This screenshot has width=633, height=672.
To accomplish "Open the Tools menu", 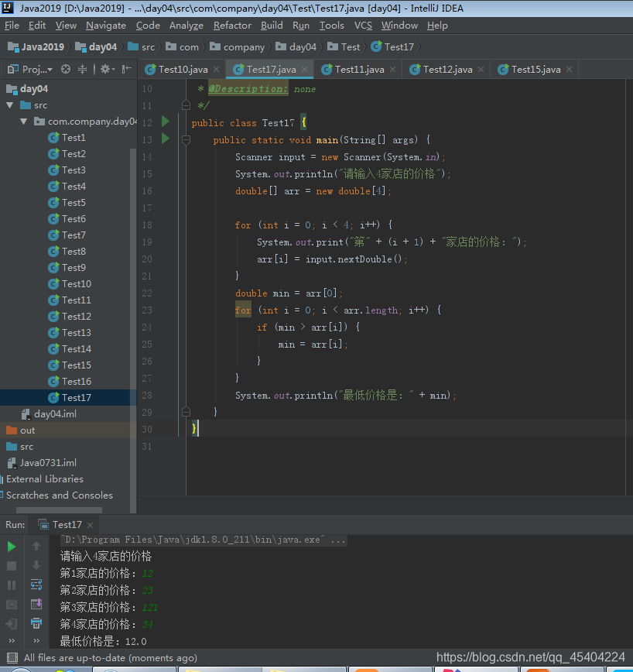I will pyautogui.click(x=331, y=26).
